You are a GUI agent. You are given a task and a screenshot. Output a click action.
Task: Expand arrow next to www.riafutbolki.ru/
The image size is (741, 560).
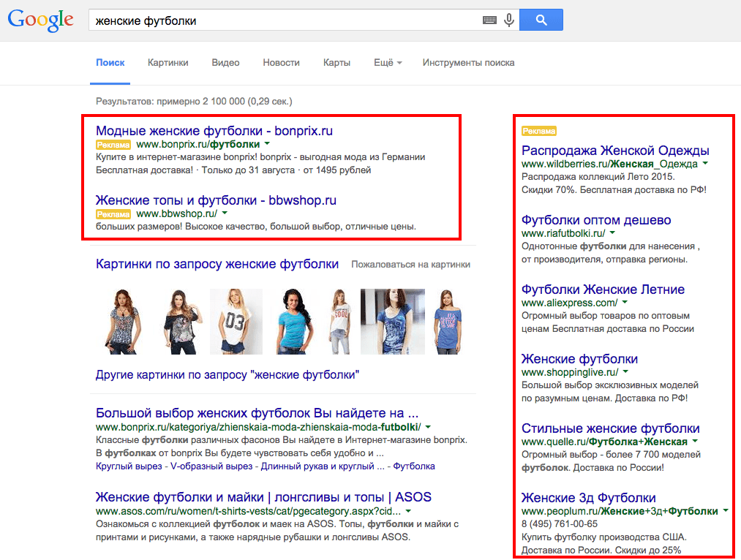[612, 232]
